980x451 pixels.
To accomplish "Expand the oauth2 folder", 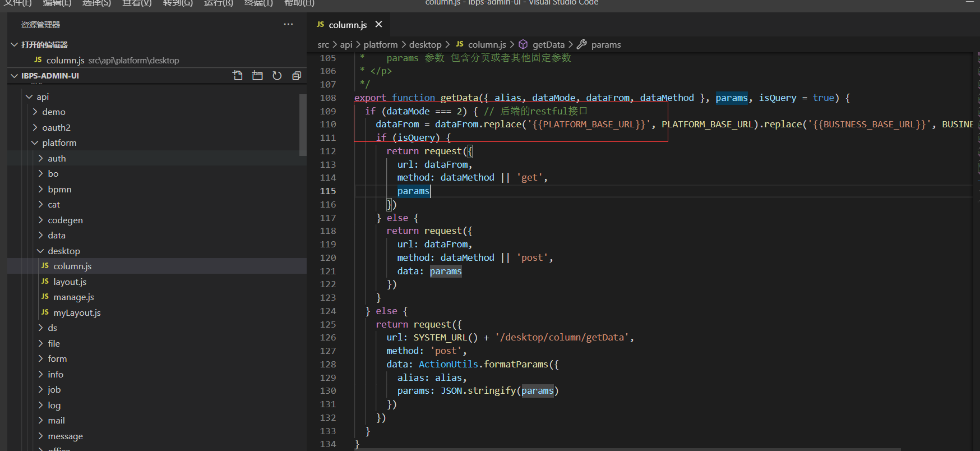I will point(56,127).
